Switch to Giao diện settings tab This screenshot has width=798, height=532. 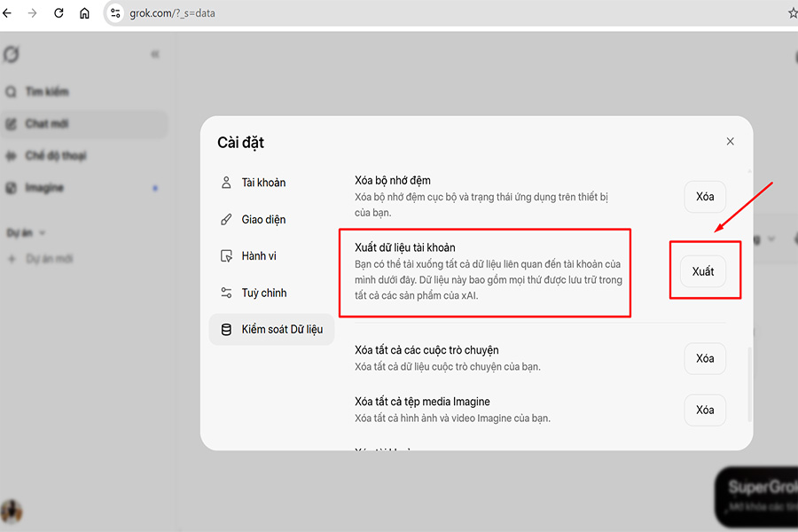263,220
